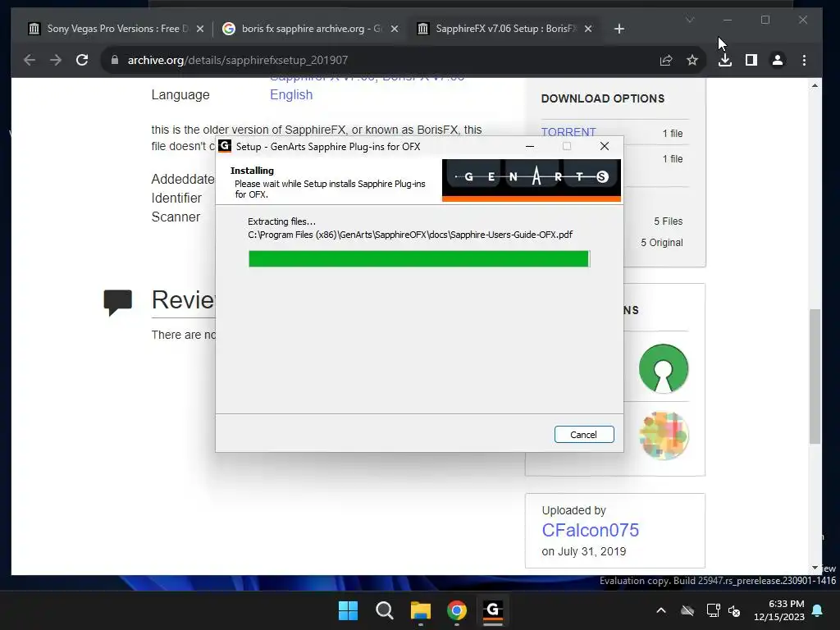This screenshot has height=630, width=840.
Task: Reload the archive.org page
Action: [x=82, y=60]
